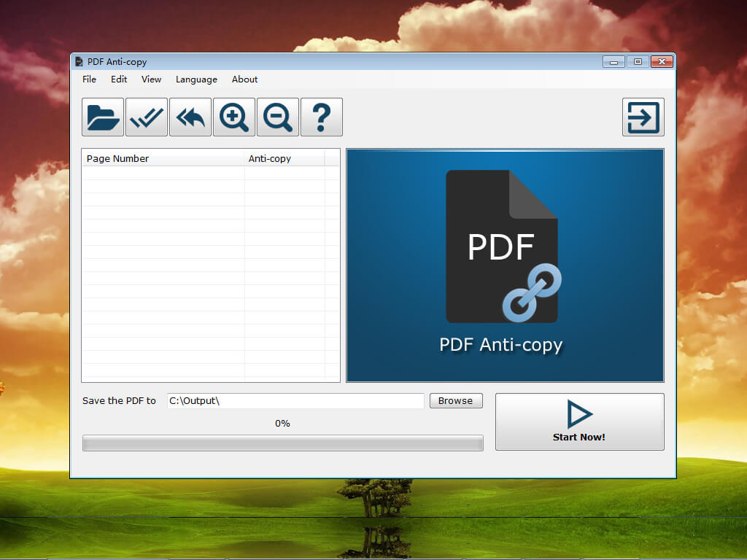This screenshot has height=560, width=747.
Task: Zoom out using the magnifier minus icon
Action: pyautogui.click(x=278, y=117)
